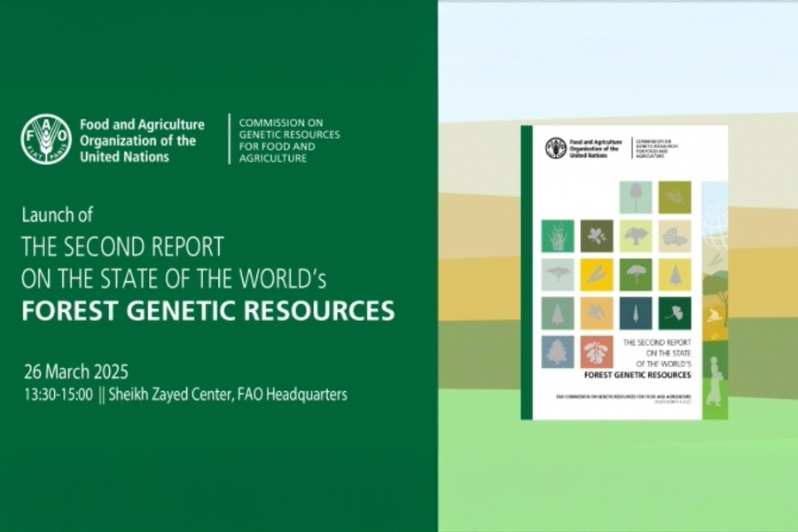Click the green umbrella tree tile
Screen dimensions: 798x532
[x=636, y=275]
